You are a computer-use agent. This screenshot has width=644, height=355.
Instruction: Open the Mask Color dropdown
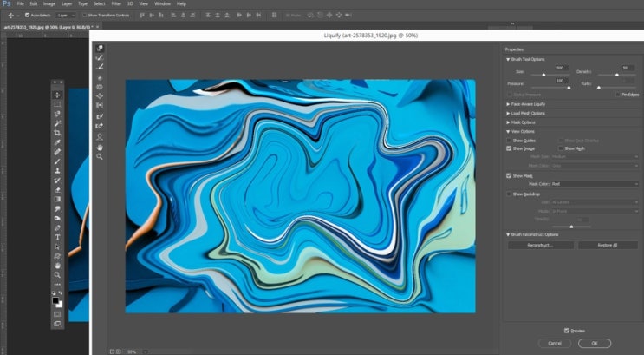point(595,184)
